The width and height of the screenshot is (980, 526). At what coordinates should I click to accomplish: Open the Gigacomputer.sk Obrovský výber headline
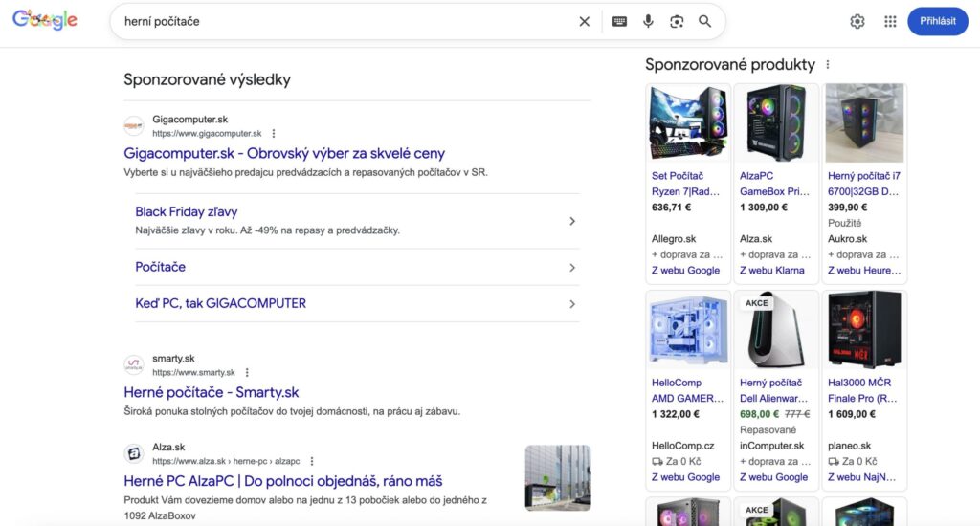coord(284,153)
